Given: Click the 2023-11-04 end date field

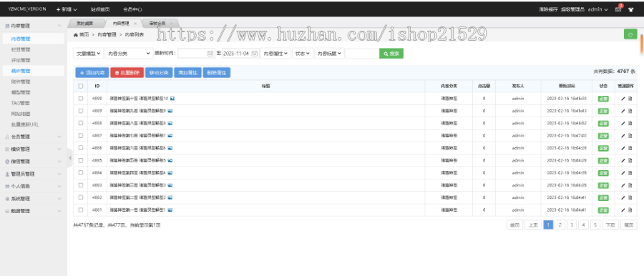Looking at the screenshot, I should click(240, 54).
